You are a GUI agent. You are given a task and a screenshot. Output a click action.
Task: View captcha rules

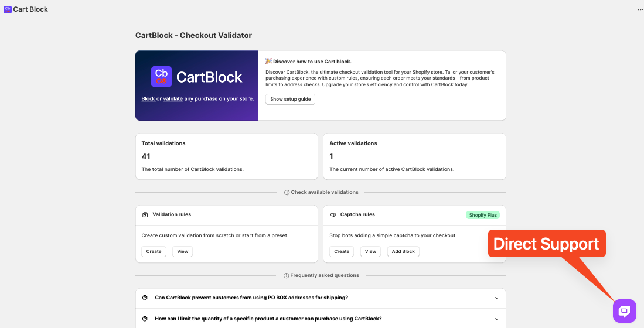point(370,252)
